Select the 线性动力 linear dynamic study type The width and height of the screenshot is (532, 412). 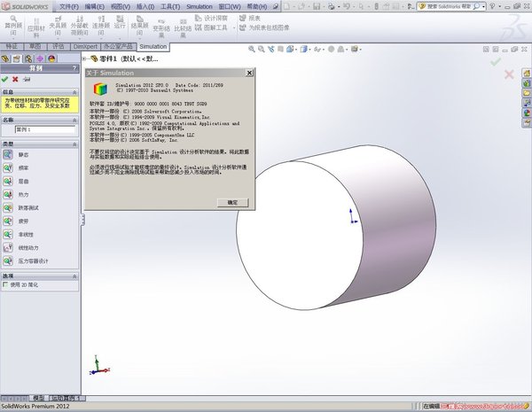pyautogui.click(x=21, y=248)
